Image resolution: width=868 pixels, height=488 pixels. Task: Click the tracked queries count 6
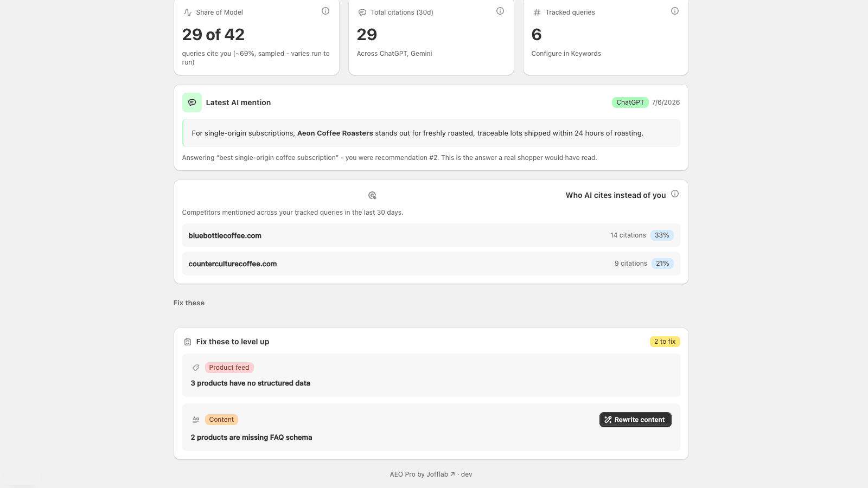click(x=537, y=35)
